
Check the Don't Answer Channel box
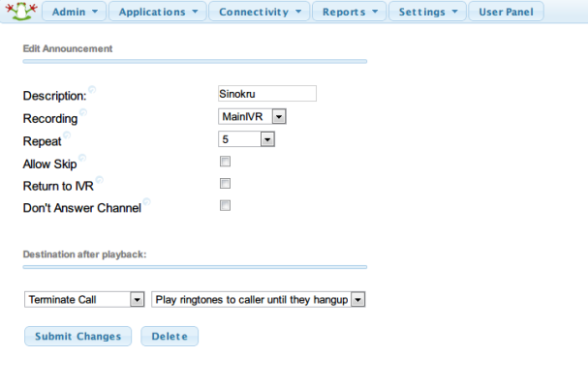[225, 206]
